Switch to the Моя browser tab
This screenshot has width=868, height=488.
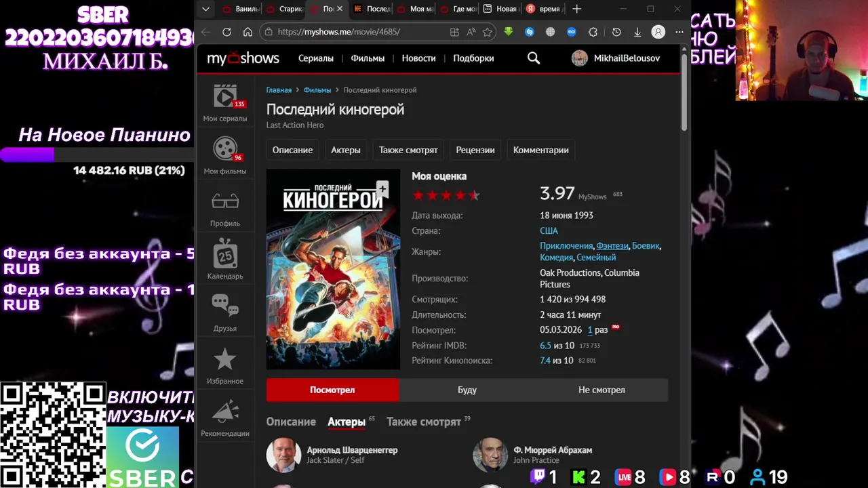click(415, 9)
